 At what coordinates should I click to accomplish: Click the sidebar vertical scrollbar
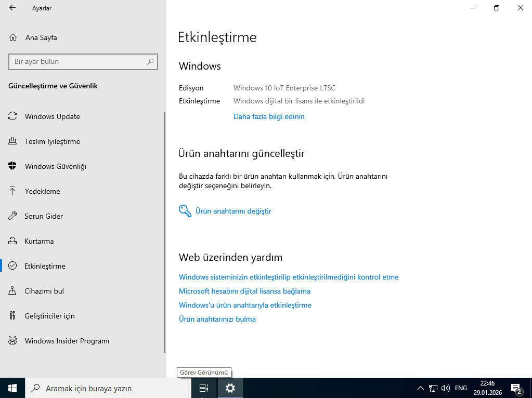pyautogui.click(x=165, y=232)
